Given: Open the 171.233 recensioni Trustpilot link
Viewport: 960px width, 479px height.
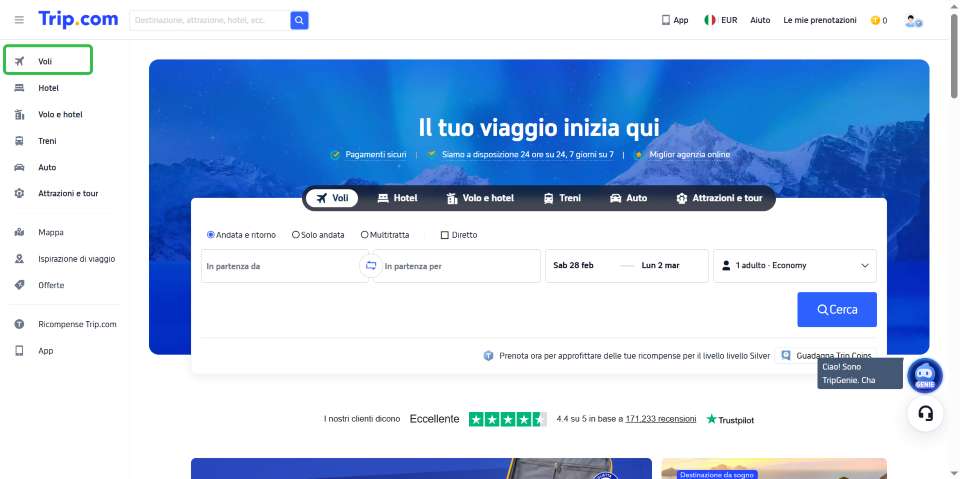Looking at the screenshot, I should [660, 419].
